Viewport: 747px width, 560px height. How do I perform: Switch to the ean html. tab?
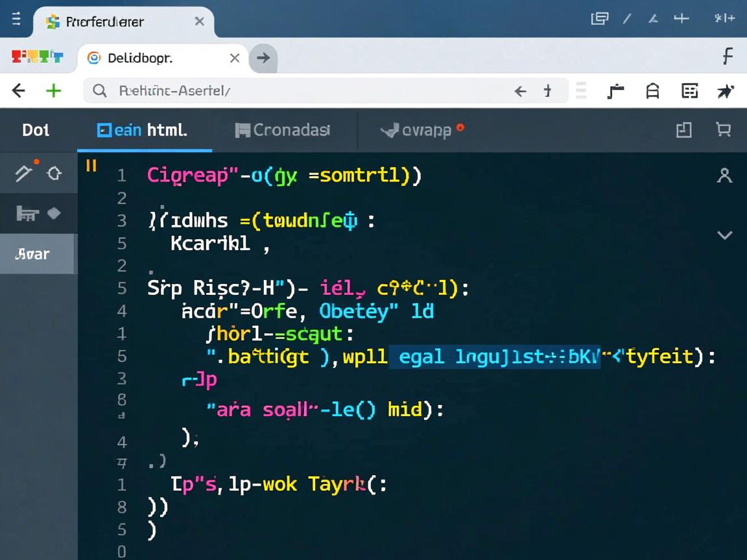click(x=143, y=130)
